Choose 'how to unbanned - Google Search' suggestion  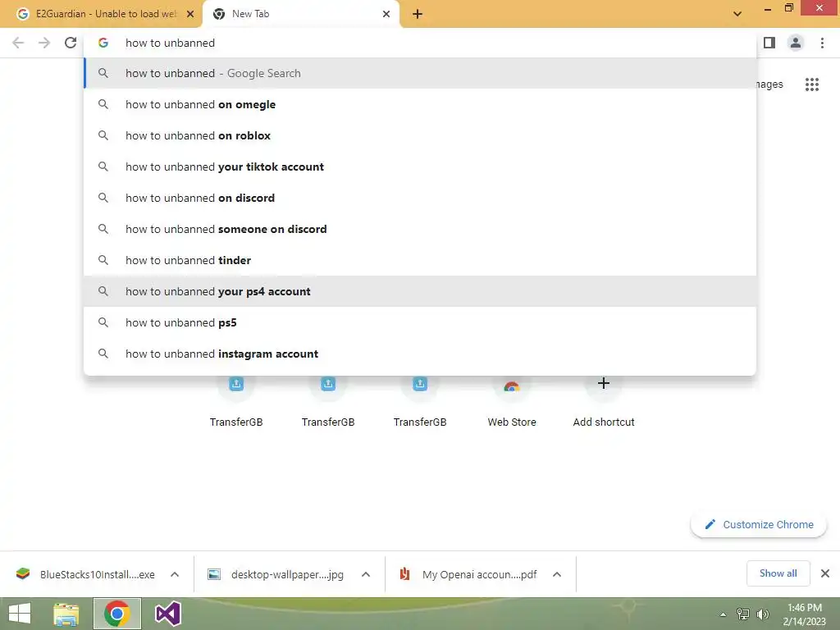[420, 73]
